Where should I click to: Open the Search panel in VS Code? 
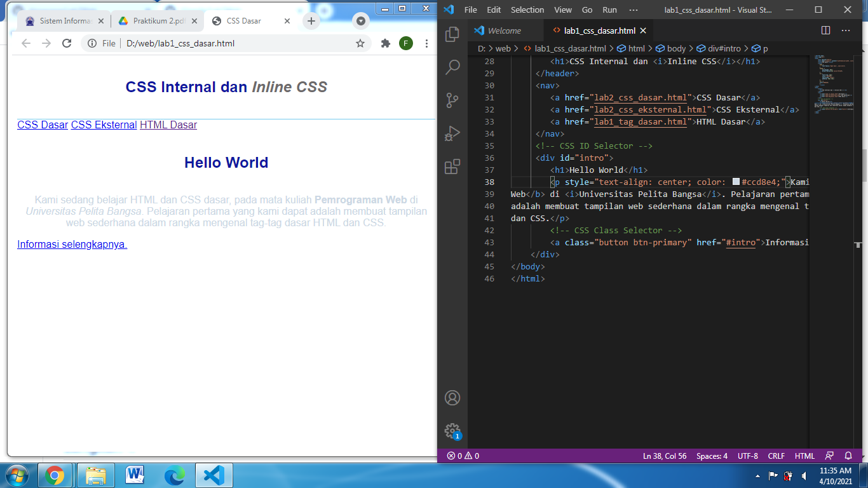click(452, 67)
